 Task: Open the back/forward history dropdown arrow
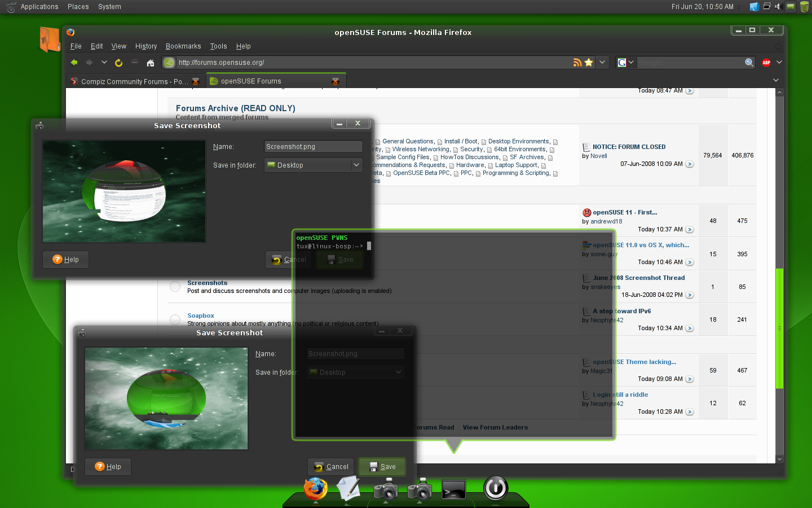tap(104, 62)
